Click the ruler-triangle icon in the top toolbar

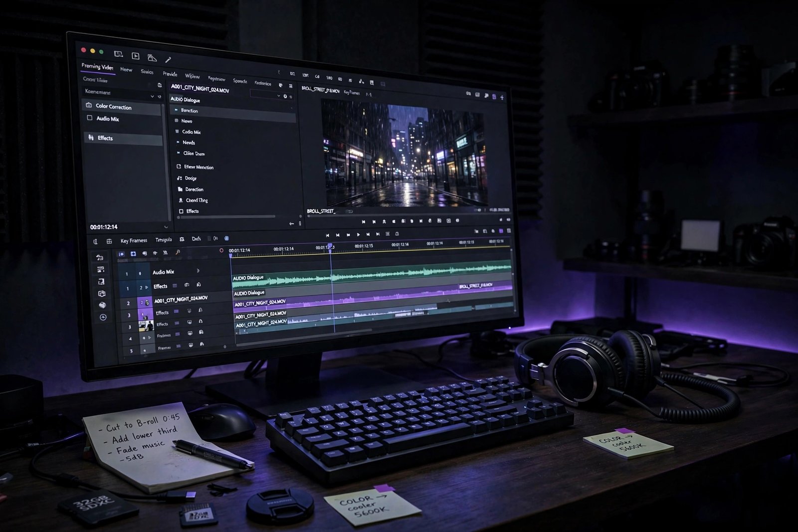click(x=152, y=58)
